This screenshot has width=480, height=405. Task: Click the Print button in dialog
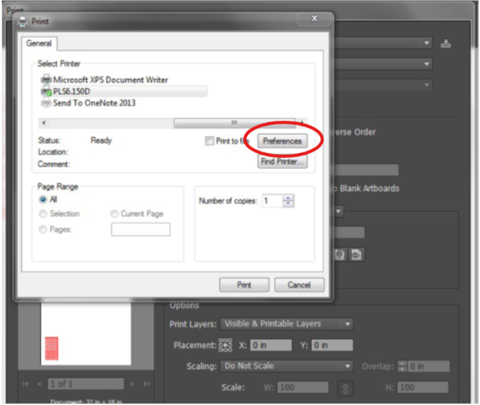tap(244, 285)
